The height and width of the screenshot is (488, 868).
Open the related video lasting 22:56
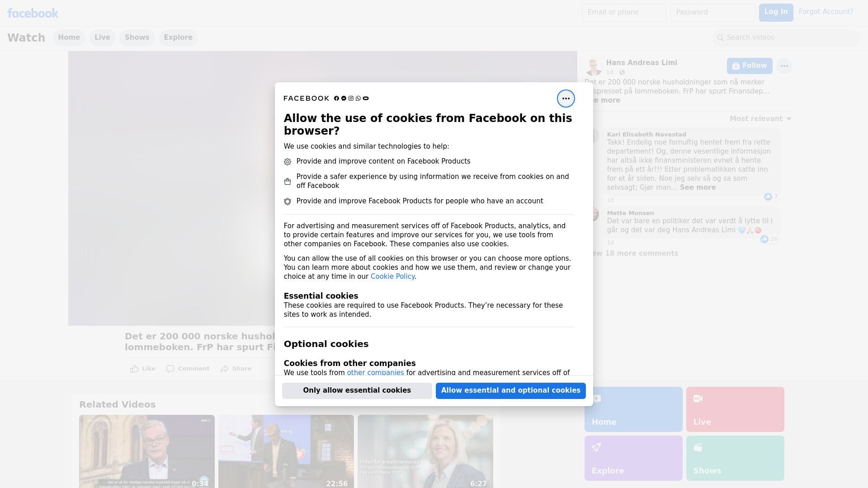286,451
